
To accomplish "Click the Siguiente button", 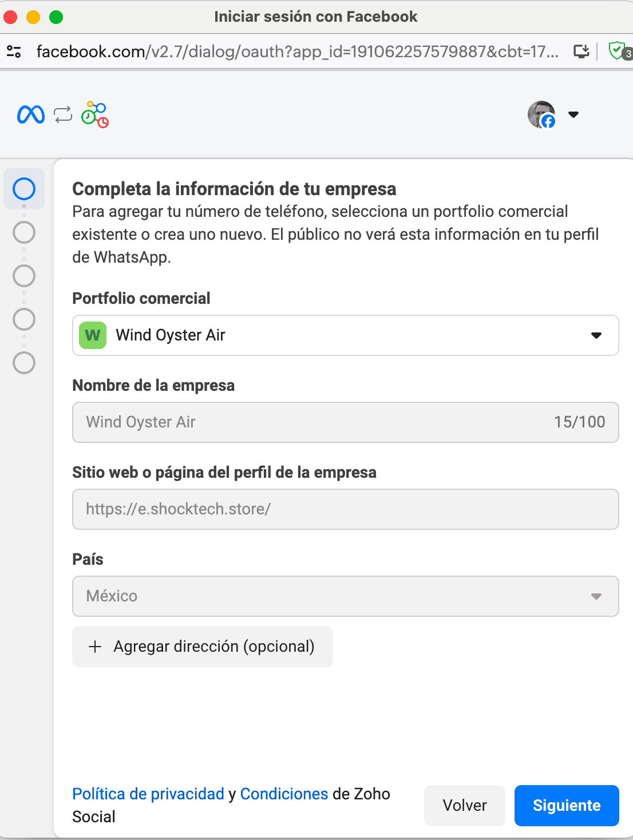I will (567, 806).
